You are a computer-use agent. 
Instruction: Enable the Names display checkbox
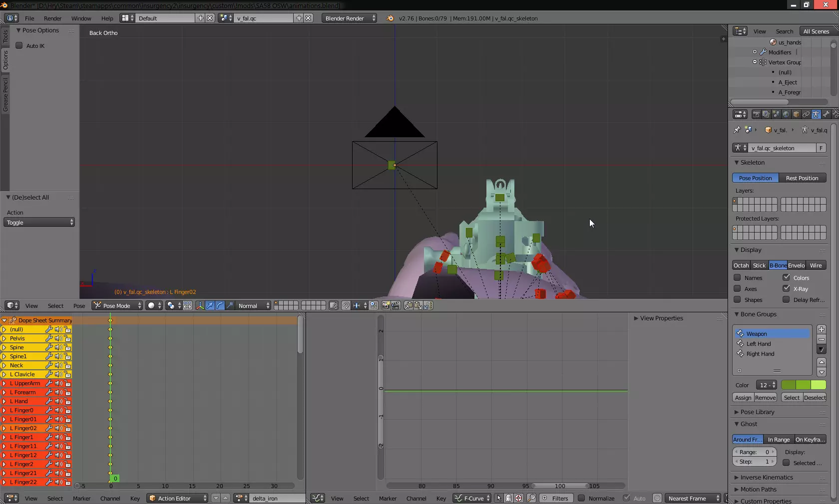coord(737,277)
